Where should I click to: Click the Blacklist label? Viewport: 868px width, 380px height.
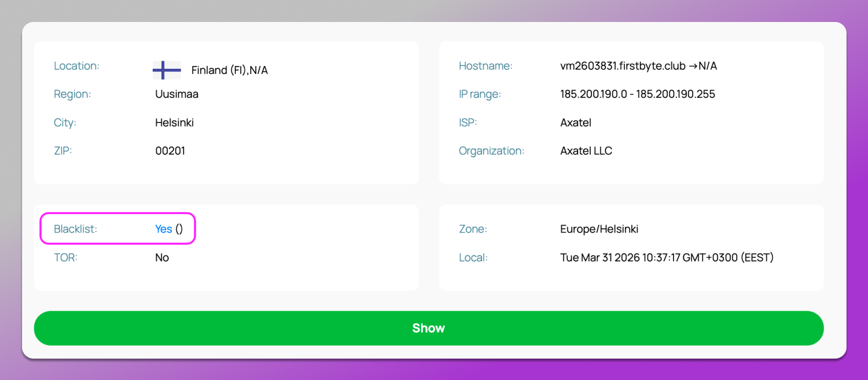point(75,229)
